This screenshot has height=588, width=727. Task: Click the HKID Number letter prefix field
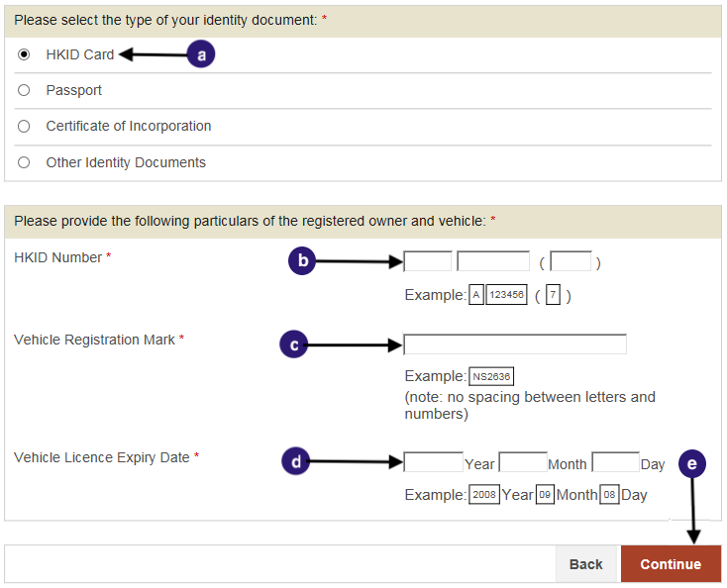coord(428,261)
